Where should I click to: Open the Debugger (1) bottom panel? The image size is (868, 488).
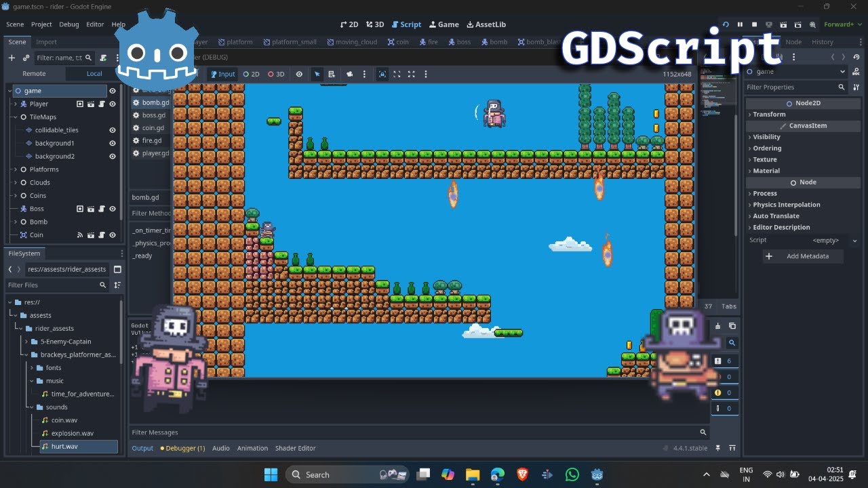coord(182,448)
